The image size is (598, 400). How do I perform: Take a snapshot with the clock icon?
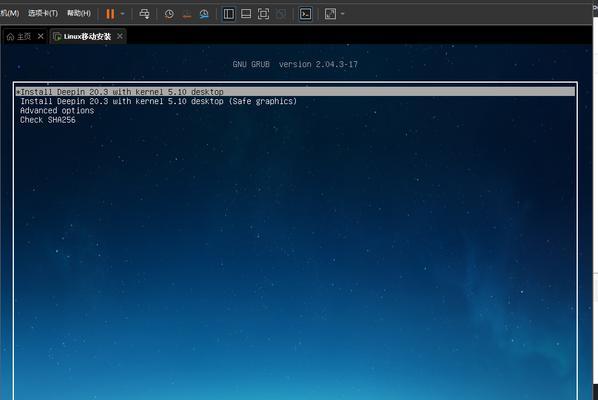pyautogui.click(x=169, y=14)
